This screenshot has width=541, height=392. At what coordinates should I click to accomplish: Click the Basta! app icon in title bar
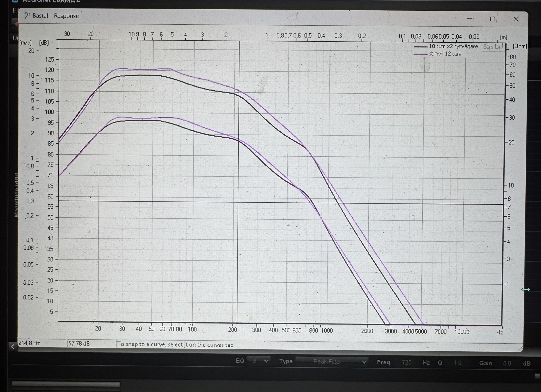(27, 16)
